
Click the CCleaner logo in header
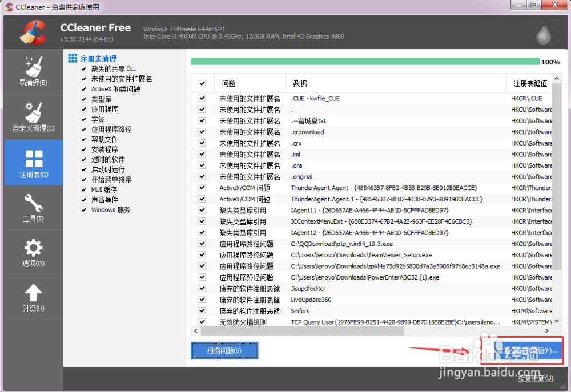coord(33,32)
